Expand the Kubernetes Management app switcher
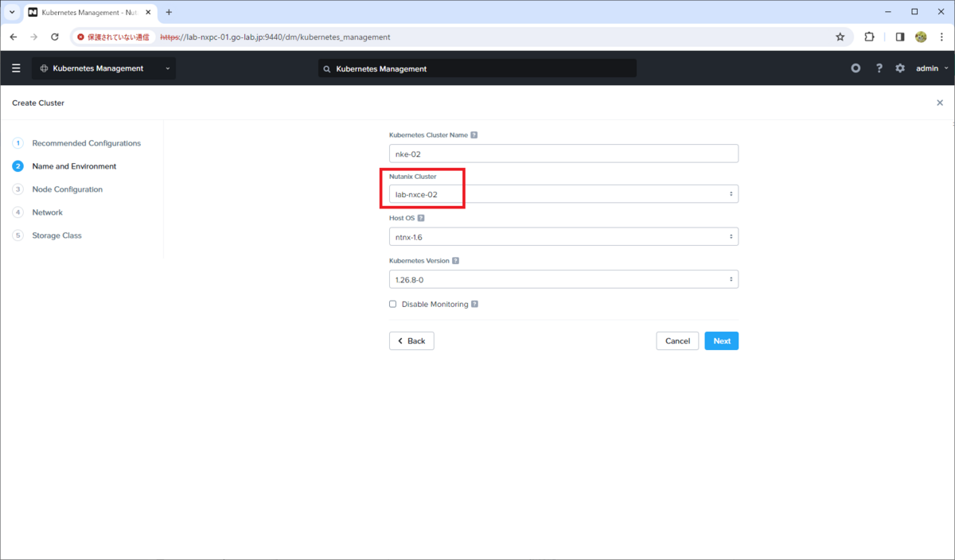This screenshot has width=955, height=560. pos(103,68)
